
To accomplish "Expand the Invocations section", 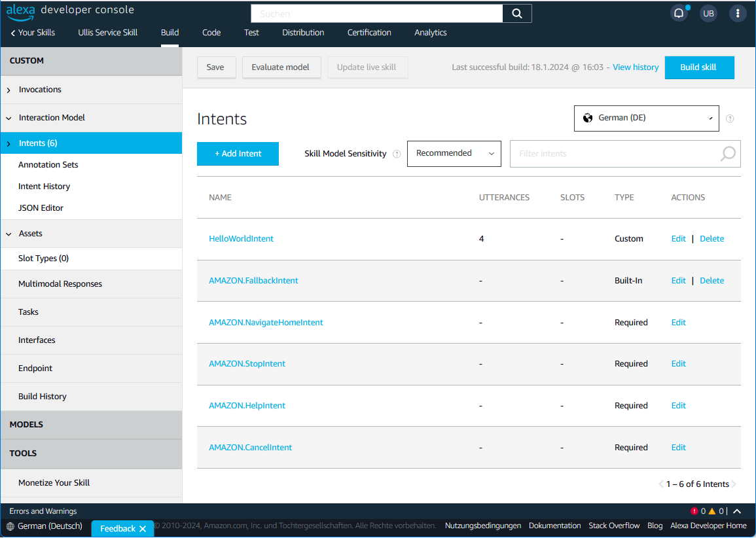I will [9, 90].
